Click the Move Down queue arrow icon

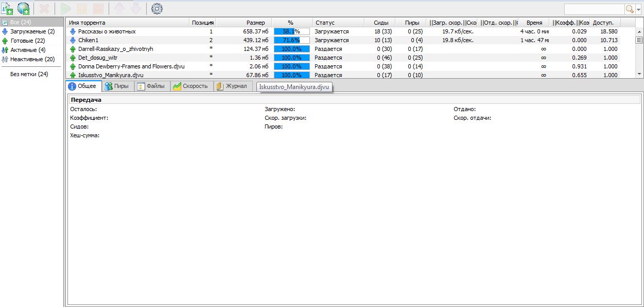click(x=135, y=9)
